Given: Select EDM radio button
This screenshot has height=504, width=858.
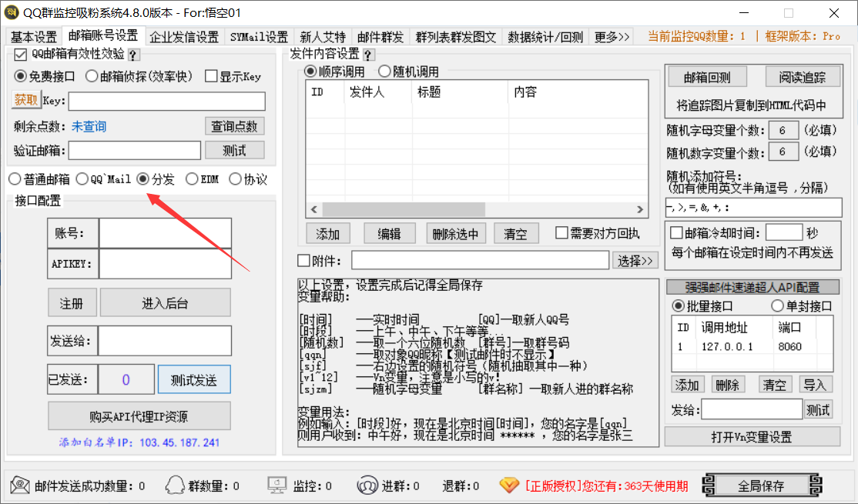Looking at the screenshot, I should [x=192, y=179].
